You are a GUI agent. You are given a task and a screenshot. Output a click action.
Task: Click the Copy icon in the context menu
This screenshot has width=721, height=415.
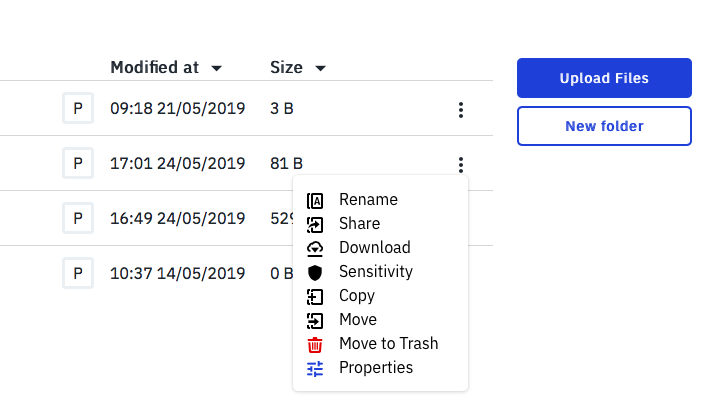click(315, 297)
